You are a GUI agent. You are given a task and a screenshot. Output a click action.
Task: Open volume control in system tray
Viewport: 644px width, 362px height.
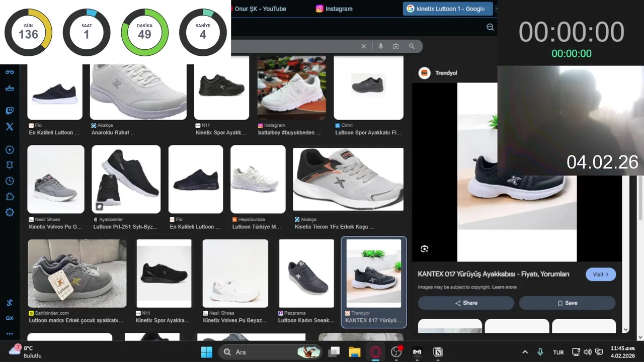[588, 352]
